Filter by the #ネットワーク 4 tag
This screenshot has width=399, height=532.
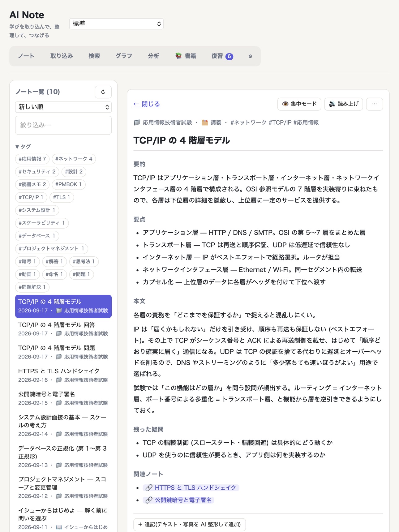point(74,159)
